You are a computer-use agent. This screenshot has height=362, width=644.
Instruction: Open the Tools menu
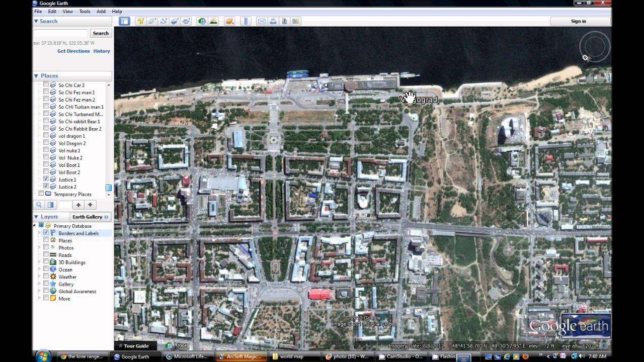(85, 11)
